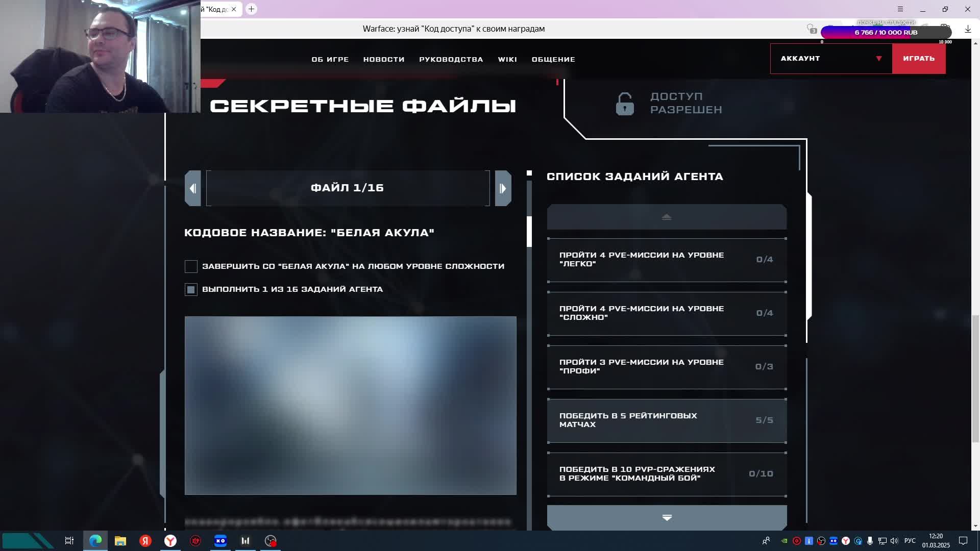
Task: Click the blurred file image preview
Action: tap(351, 406)
